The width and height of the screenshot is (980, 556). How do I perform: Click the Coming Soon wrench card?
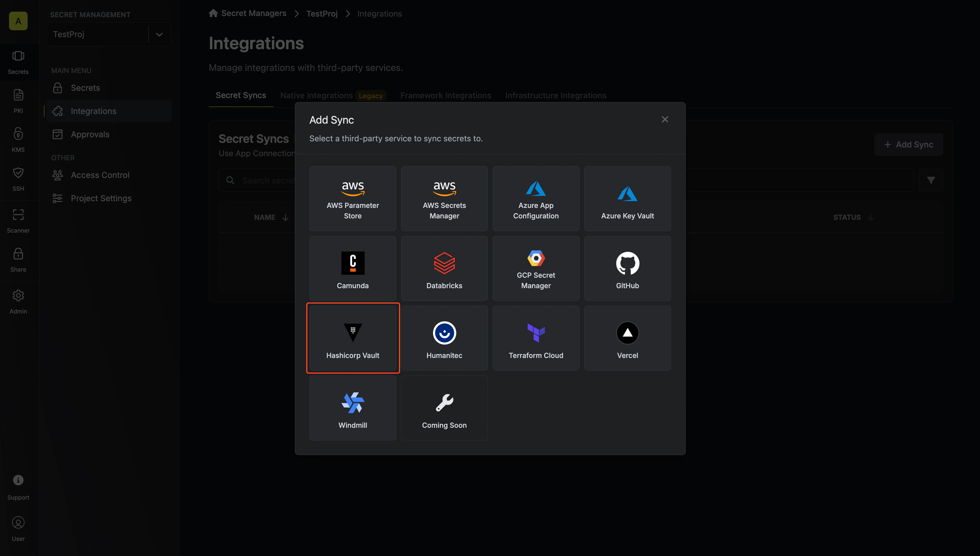pos(444,408)
